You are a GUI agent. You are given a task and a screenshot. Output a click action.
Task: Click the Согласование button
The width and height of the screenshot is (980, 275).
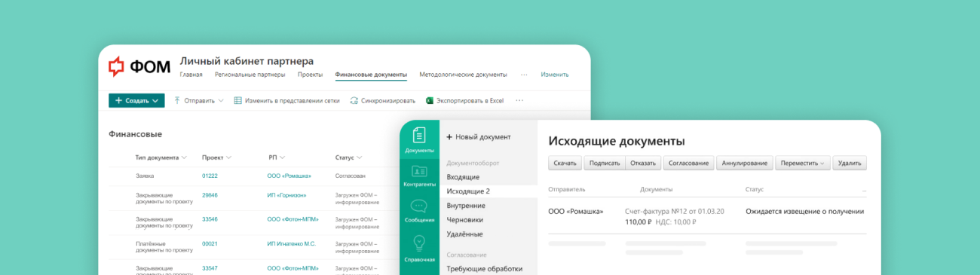click(x=689, y=163)
